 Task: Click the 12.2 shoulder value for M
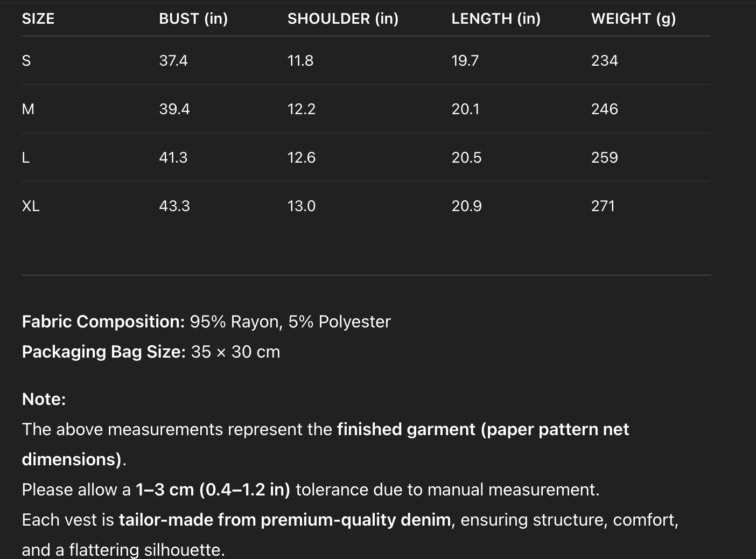[302, 109]
